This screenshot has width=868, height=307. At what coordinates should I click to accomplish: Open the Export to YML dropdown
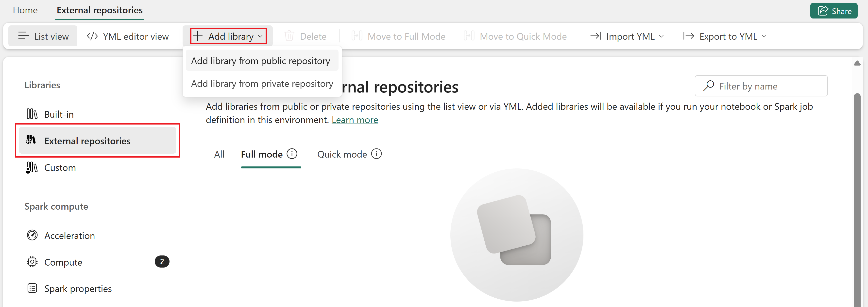click(725, 36)
